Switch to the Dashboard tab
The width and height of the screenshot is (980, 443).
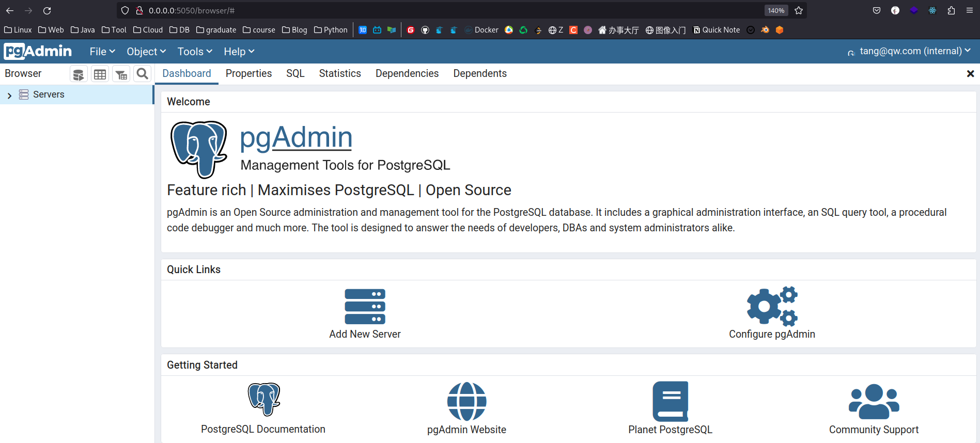click(186, 74)
